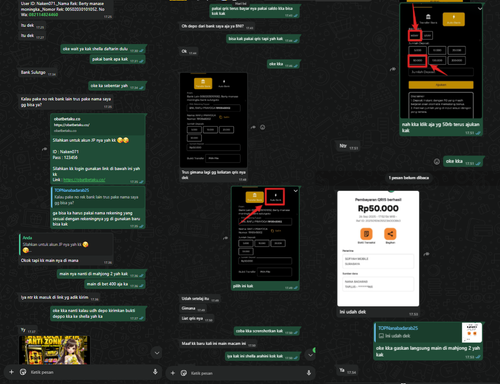This screenshot has width=500, height=384.
Task: Select the 'oke ka sebentar yah' message
Action: tap(117, 86)
